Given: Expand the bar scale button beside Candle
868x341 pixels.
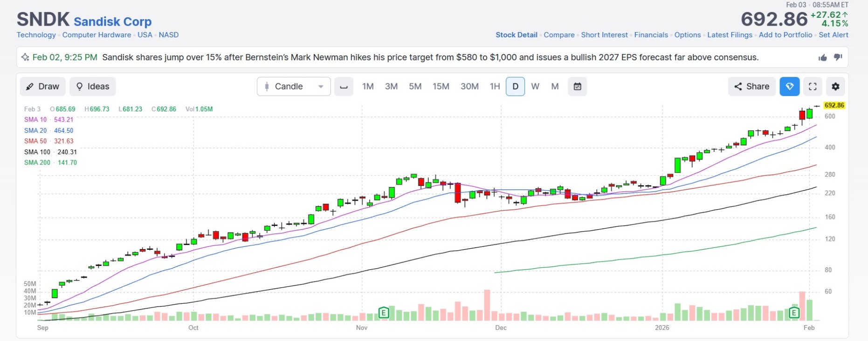Looking at the screenshot, I should click(x=344, y=87).
